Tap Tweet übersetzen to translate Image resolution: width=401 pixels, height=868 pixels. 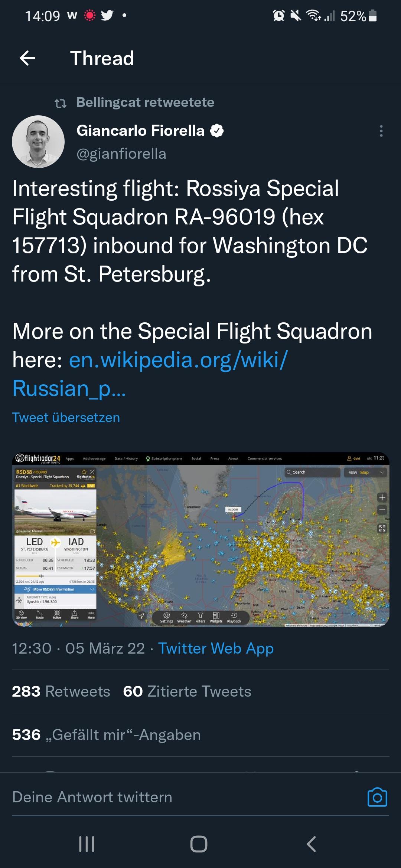tap(66, 418)
